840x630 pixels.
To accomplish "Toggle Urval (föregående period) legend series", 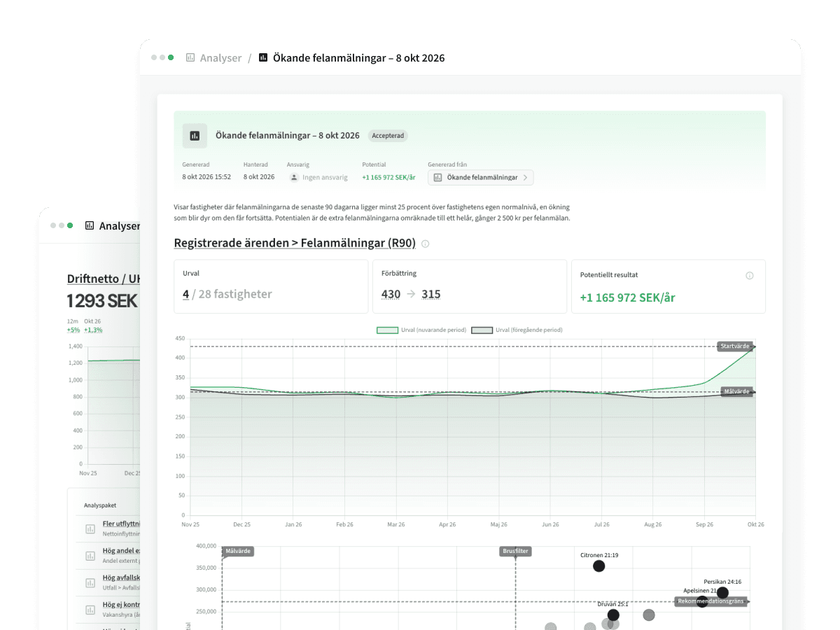I will click(517, 330).
